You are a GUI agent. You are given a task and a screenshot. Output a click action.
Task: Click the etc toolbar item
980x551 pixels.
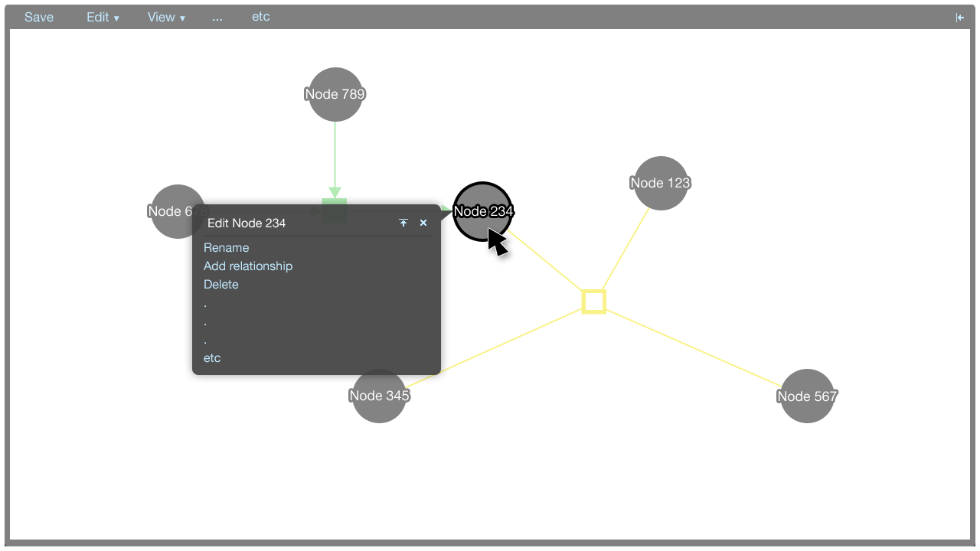click(260, 17)
